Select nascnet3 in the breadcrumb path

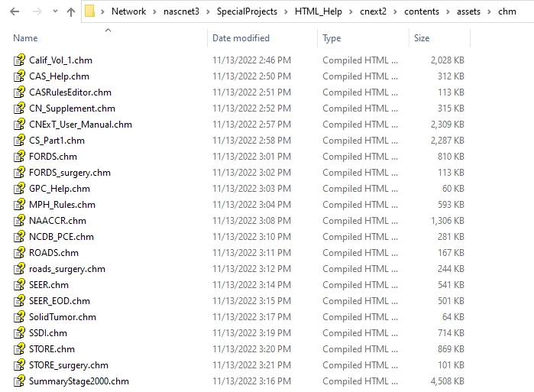pyautogui.click(x=181, y=11)
